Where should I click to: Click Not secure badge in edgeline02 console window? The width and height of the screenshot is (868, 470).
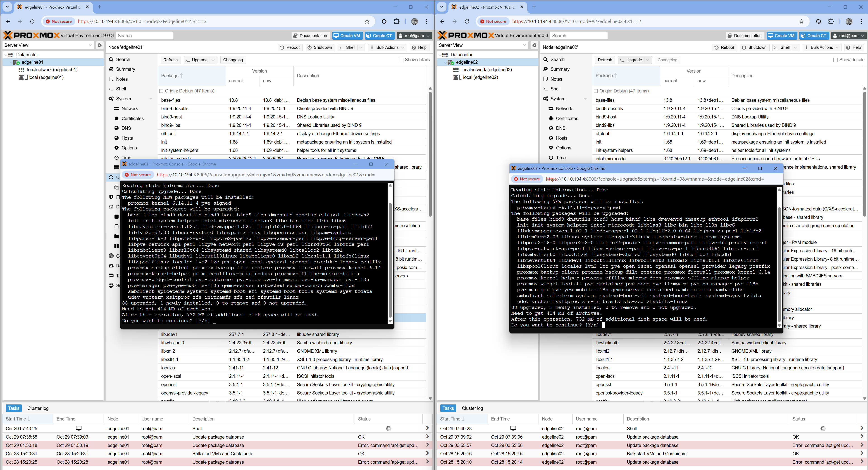(x=527, y=179)
